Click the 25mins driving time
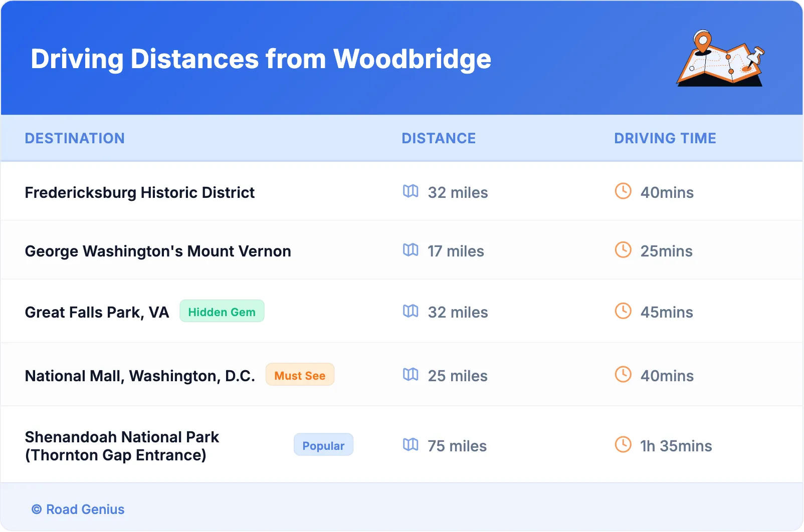The width and height of the screenshot is (804, 532). coord(666,251)
